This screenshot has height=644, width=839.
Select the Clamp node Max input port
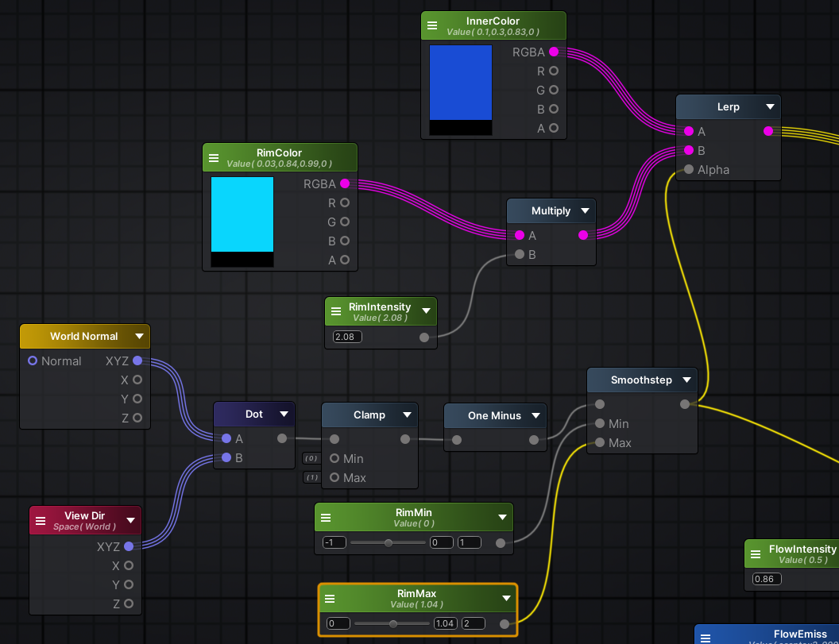(x=334, y=477)
